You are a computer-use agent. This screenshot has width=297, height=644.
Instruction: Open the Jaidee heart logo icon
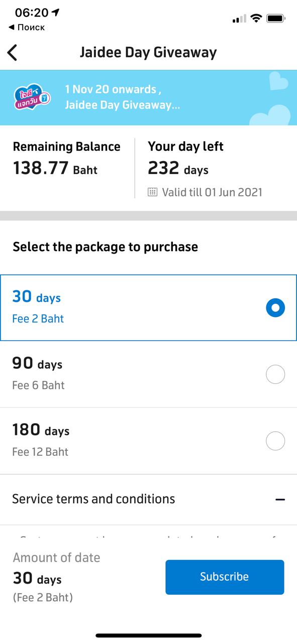[32, 98]
